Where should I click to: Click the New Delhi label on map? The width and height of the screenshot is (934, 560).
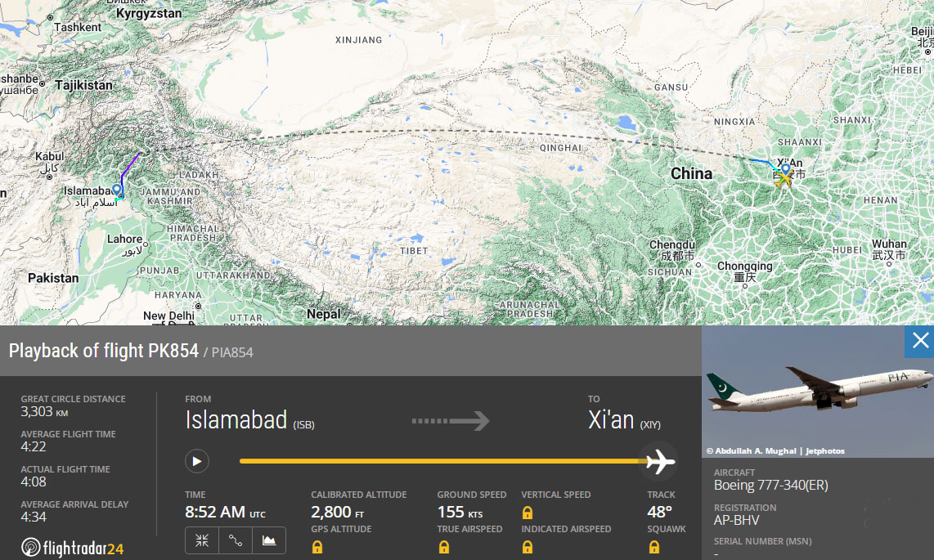point(168,316)
